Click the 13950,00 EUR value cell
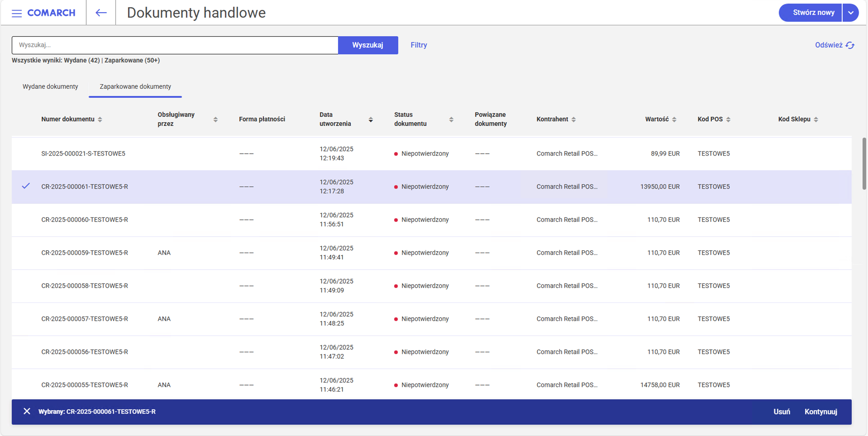The image size is (868, 436). (660, 187)
